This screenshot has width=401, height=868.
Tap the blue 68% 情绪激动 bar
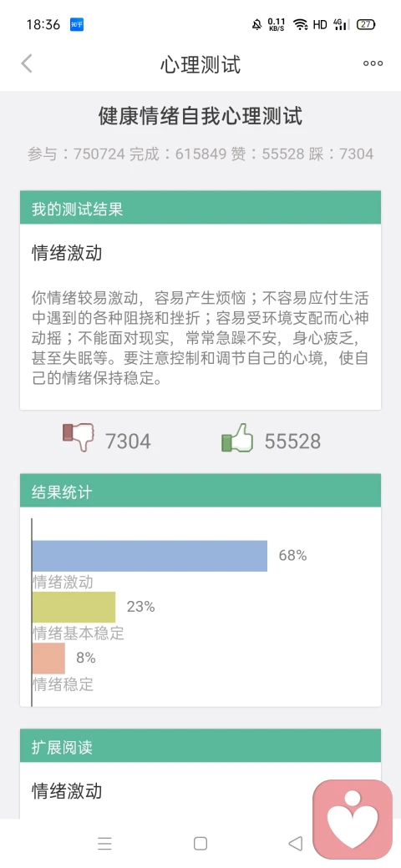click(150, 556)
